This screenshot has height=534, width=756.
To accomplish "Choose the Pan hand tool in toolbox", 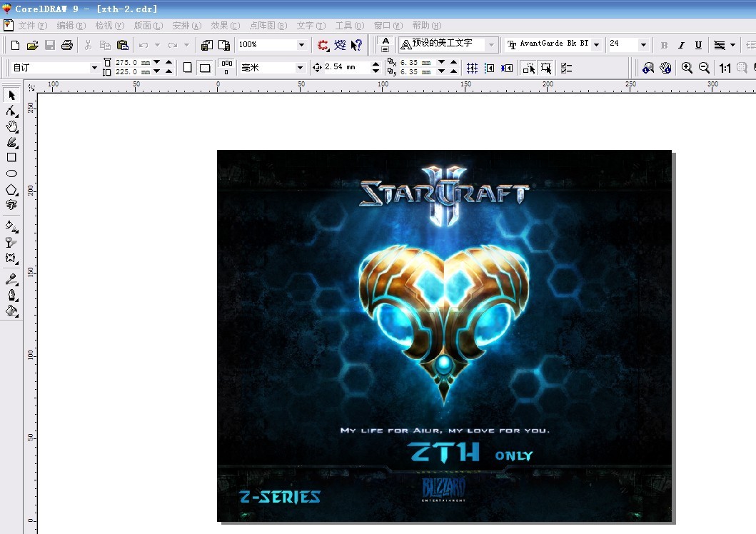I will (11, 127).
